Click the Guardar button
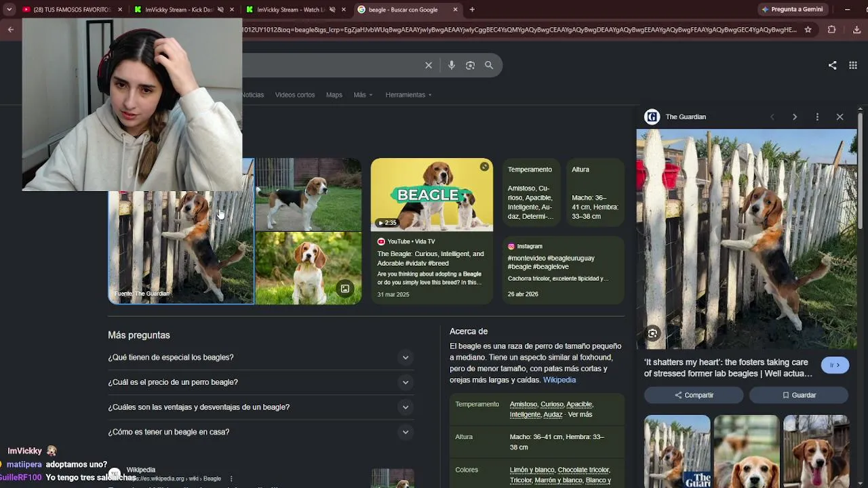The width and height of the screenshot is (868, 488). pyautogui.click(x=799, y=395)
